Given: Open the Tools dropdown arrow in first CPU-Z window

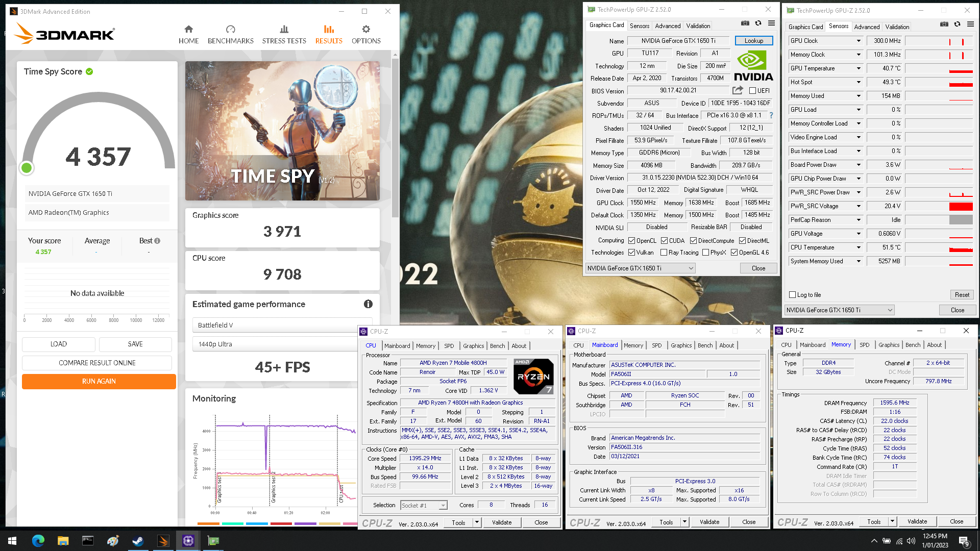Looking at the screenshot, I should pos(477,522).
